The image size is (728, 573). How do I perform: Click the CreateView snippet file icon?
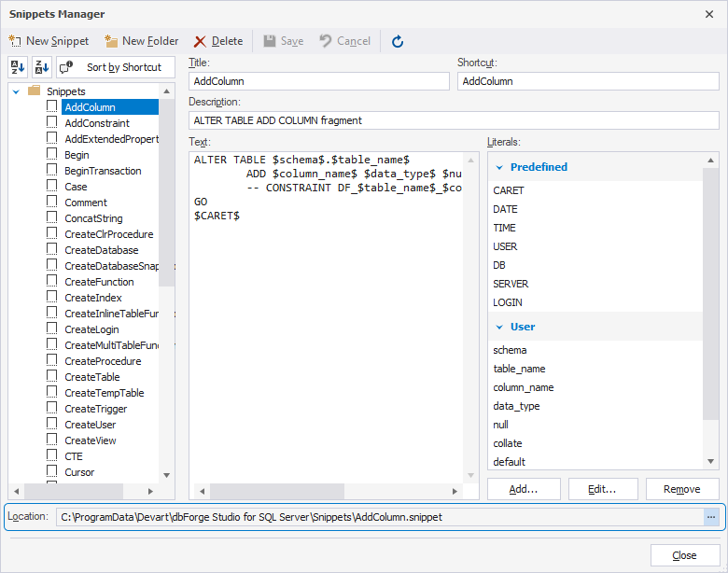pyautogui.click(x=52, y=440)
